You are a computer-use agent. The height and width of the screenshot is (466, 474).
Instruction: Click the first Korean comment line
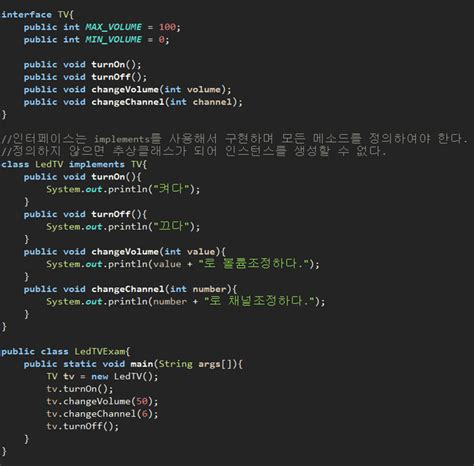[x=235, y=138]
